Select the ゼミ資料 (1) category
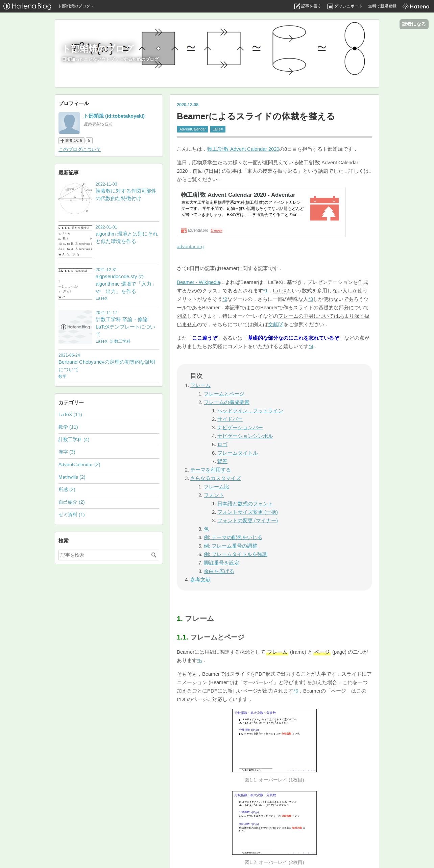Image resolution: width=434 pixels, height=868 pixels. (72, 514)
